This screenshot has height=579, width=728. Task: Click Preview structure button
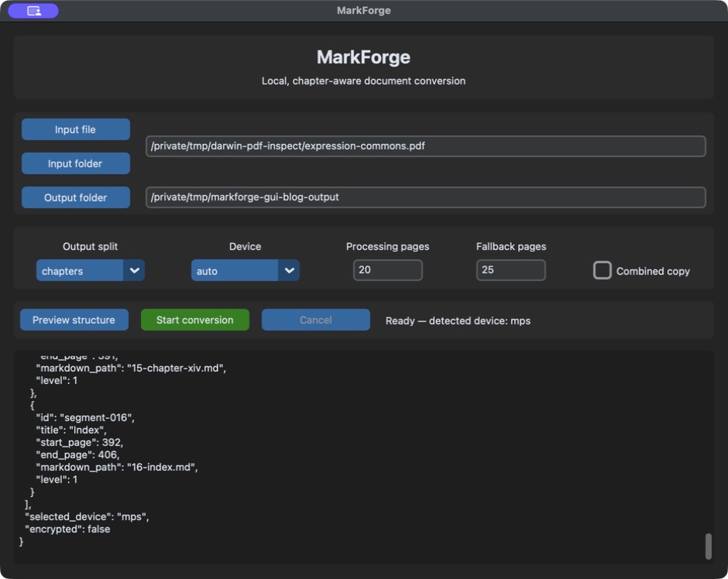pos(74,320)
